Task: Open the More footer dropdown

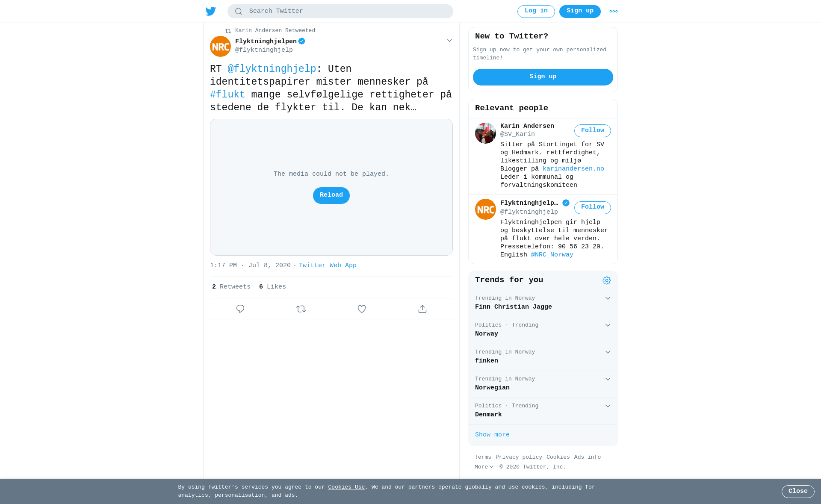Action: tap(484, 467)
